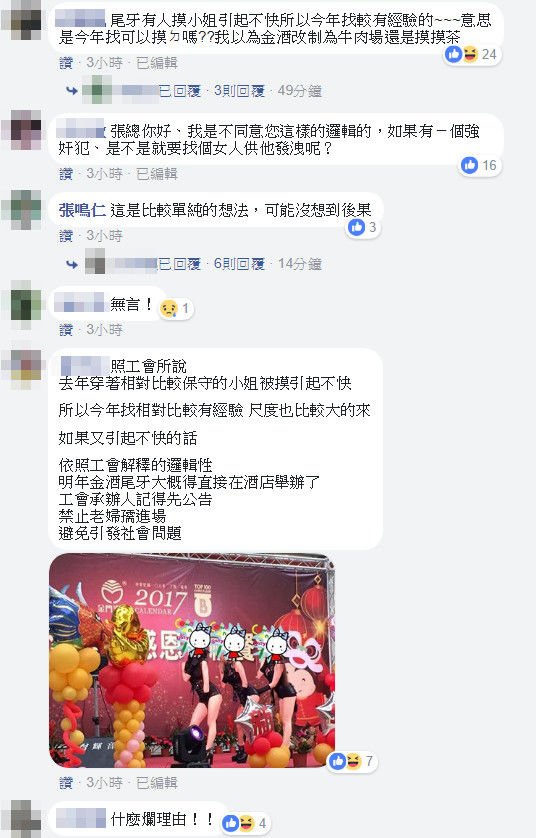The height and width of the screenshot is (838, 536).
Task: Click the like icon with 3 on 張鳴仁 comment
Action: [363, 228]
